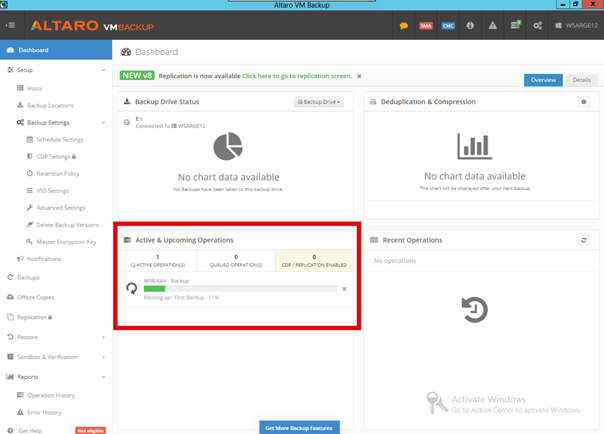604x434 pixels.
Task: Click Get More Backup Features button
Action: pos(299,427)
